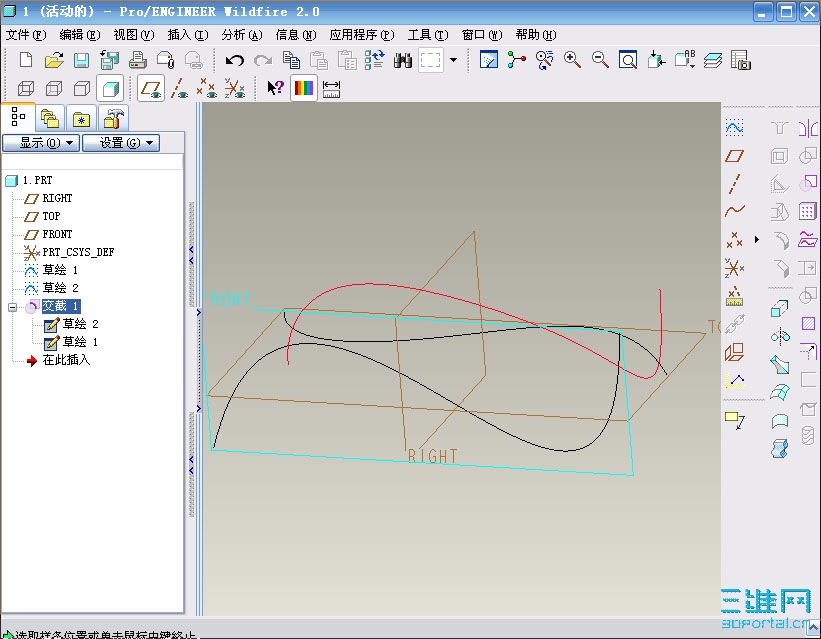
Task: Undo the last action
Action: point(235,60)
